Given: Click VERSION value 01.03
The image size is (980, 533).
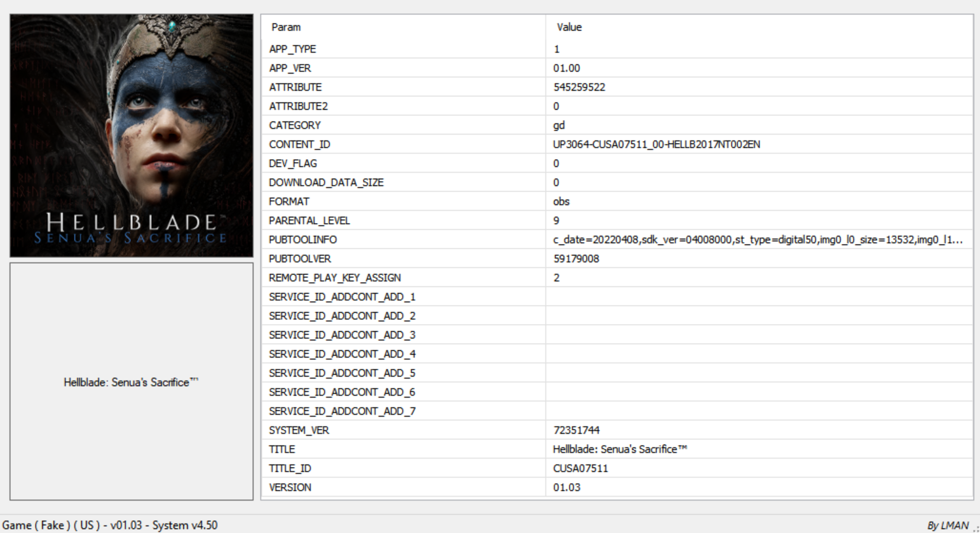Looking at the screenshot, I should 566,487.
